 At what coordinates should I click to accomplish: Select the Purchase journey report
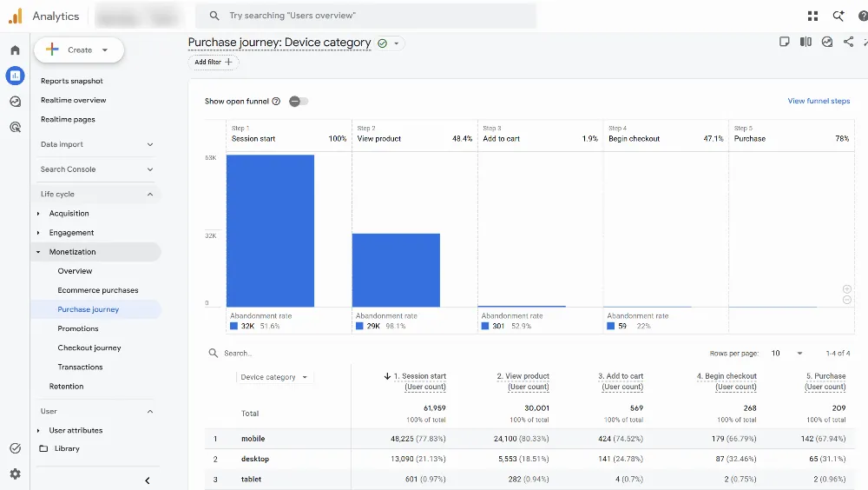88,309
